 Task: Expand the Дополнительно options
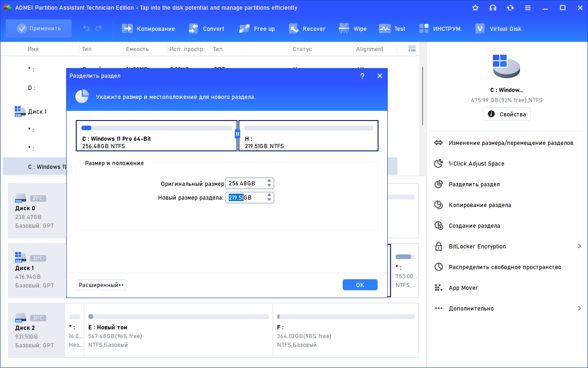(x=579, y=309)
